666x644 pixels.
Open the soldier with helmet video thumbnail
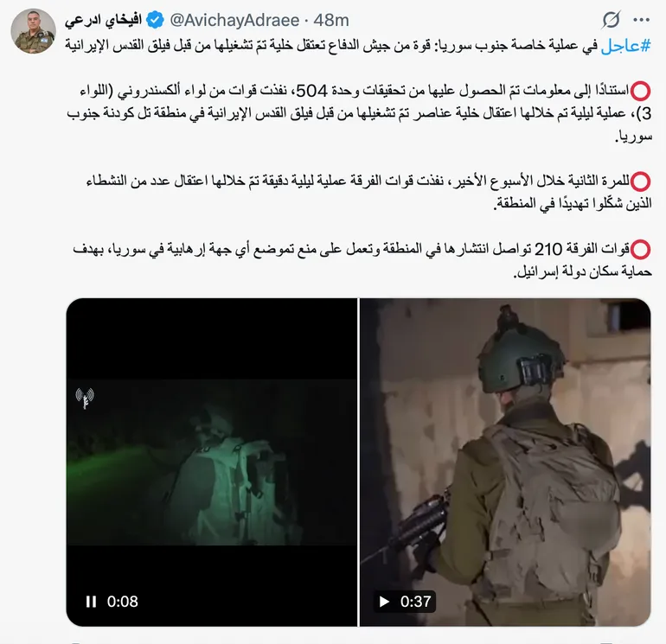505,462
